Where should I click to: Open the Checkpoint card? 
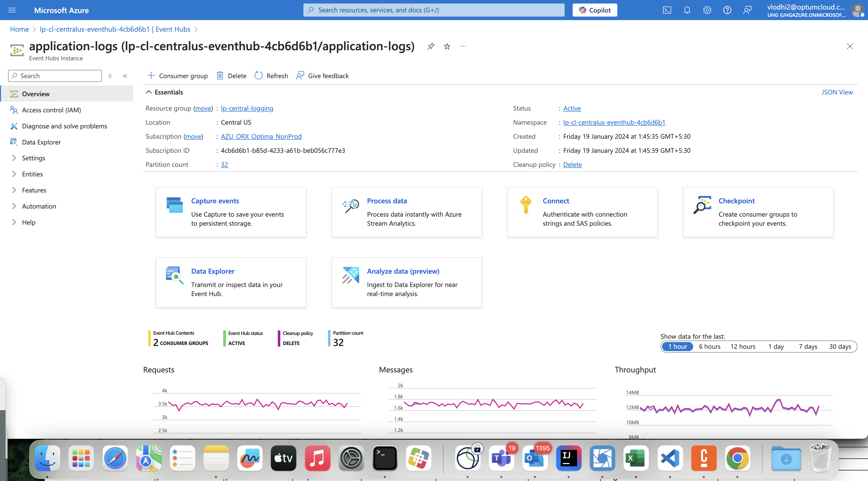[x=758, y=212]
